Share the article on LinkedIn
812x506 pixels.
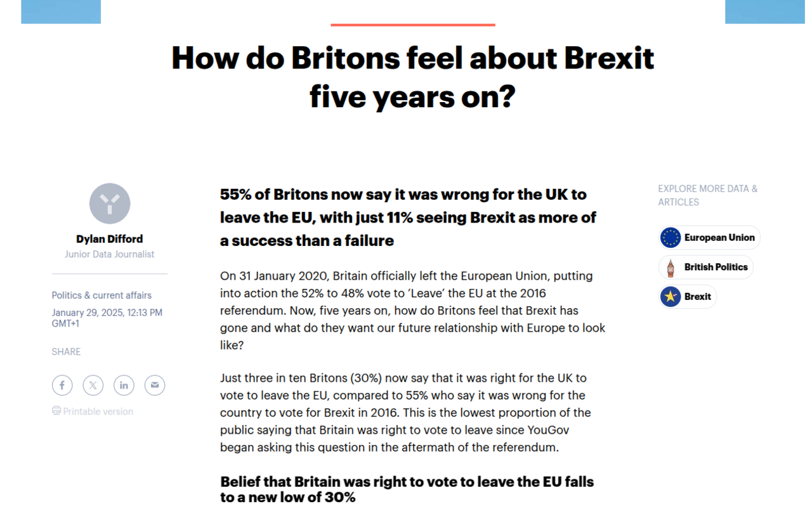124,385
